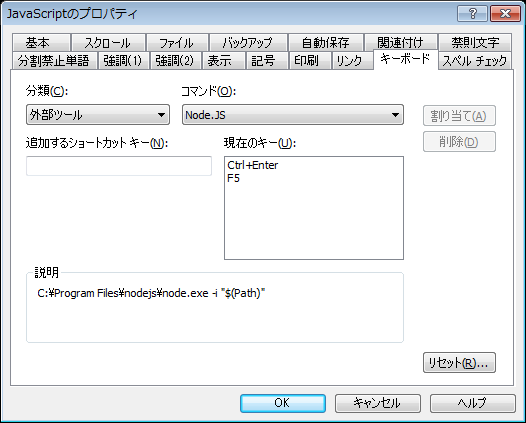Select the 記号 tab
This screenshot has width=526, height=423.
coord(267,60)
